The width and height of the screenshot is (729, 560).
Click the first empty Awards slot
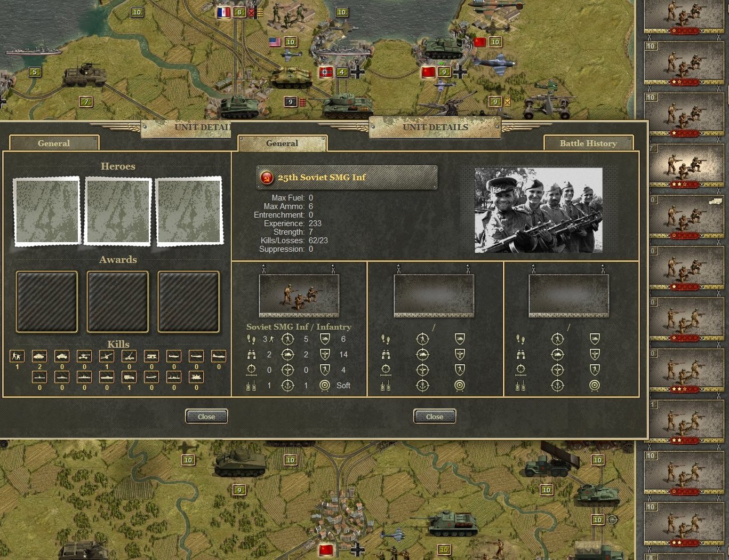pos(47,301)
